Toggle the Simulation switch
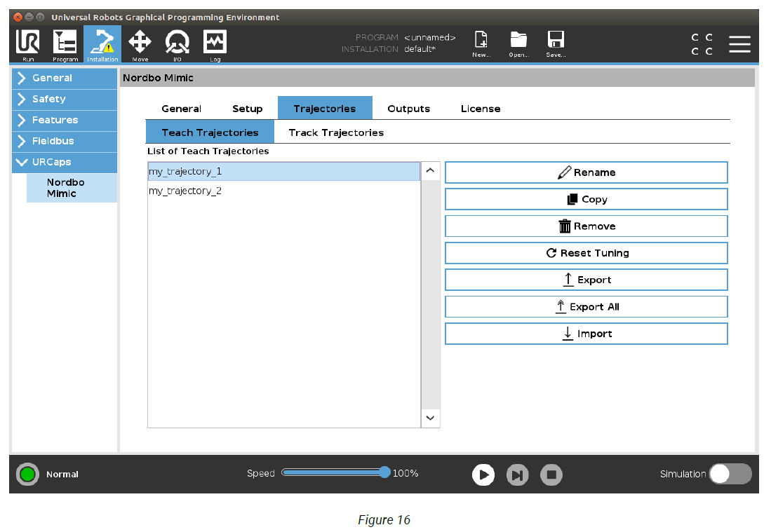771x532 pixels. (x=730, y=474)
